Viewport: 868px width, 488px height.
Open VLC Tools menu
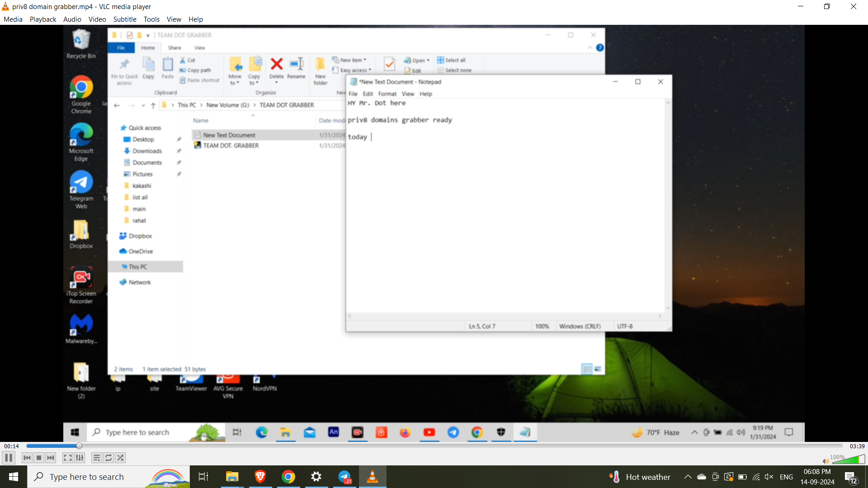click(151, 19)
